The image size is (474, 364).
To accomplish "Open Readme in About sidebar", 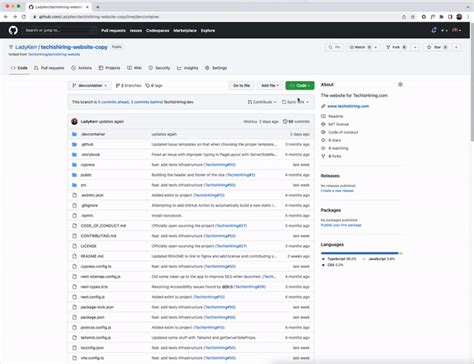I will pos(335,116).
